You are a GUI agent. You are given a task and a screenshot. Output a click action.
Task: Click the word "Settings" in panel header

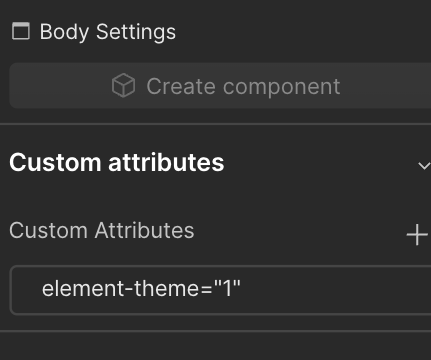(x=136, y=33)
